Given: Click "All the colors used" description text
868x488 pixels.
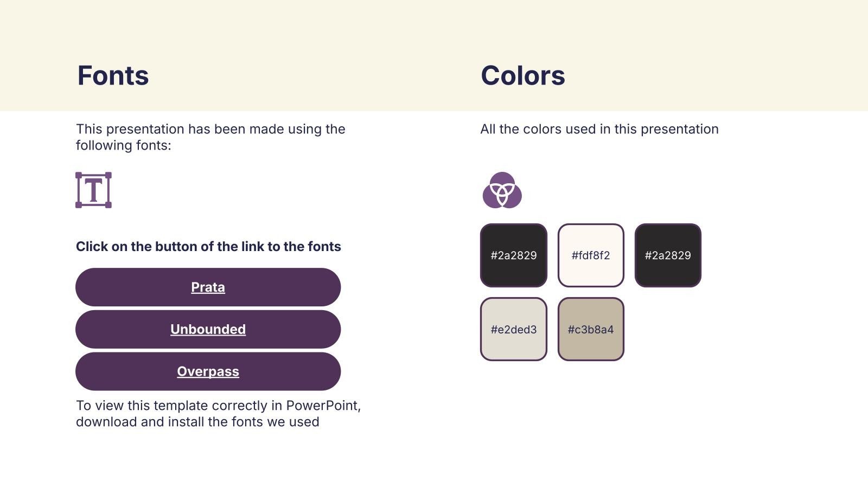Looking at the screenshot, I should click(x=599, y=129).
